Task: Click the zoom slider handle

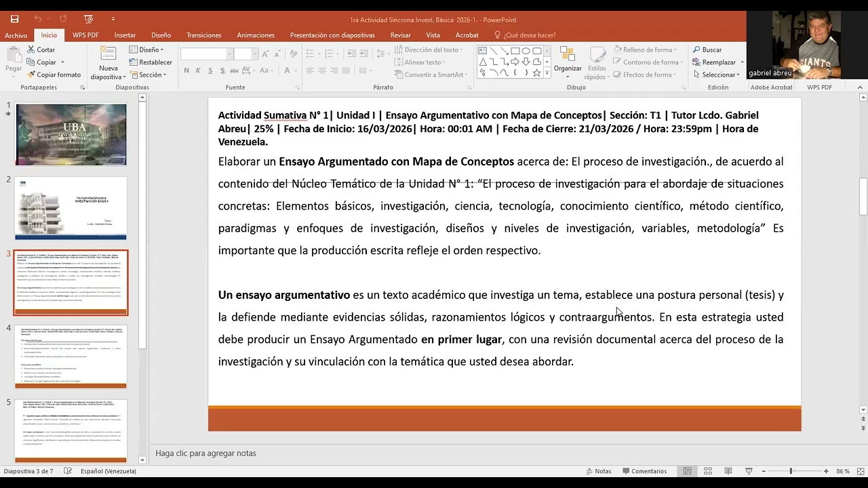Action: [x=791, y=471]
